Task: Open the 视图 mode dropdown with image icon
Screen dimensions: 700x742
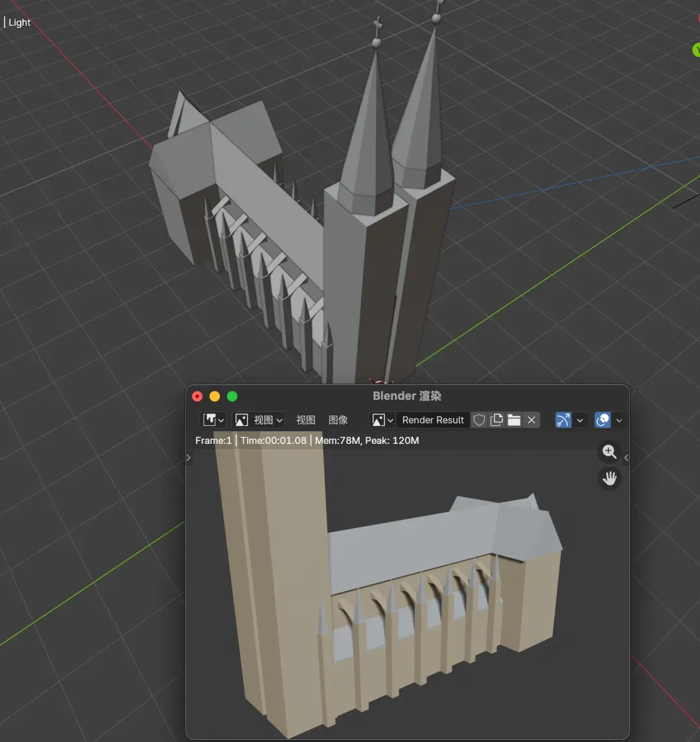Action: pos(259,420)
